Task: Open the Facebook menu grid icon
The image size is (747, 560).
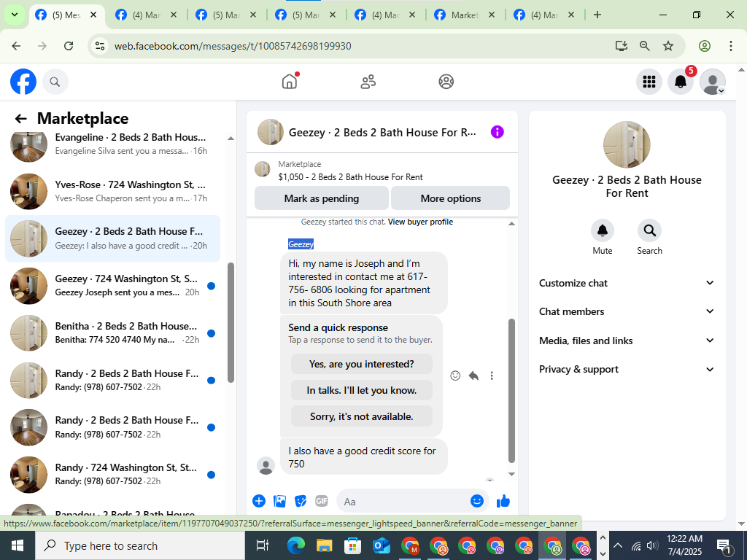Action: (x=649, y=82)
